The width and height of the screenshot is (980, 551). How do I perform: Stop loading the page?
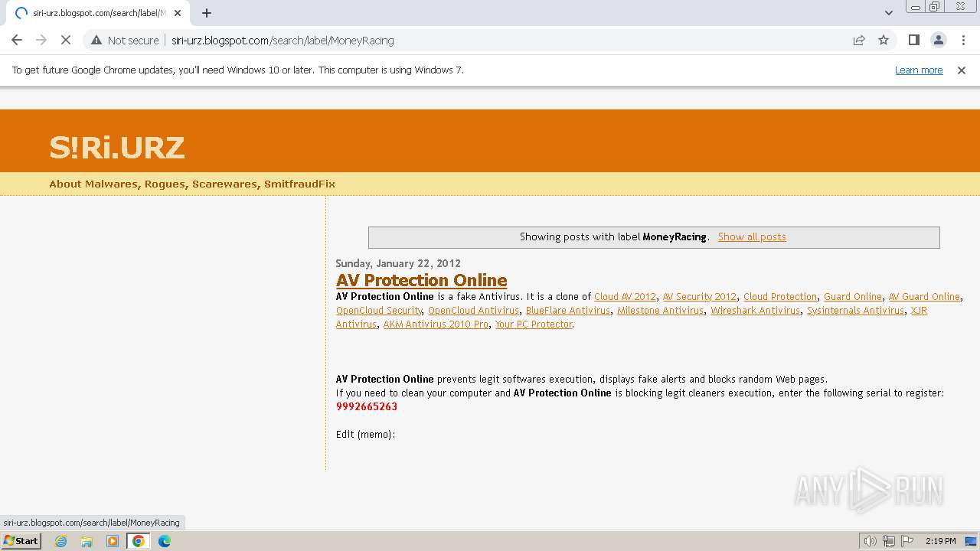click(66, 40)
